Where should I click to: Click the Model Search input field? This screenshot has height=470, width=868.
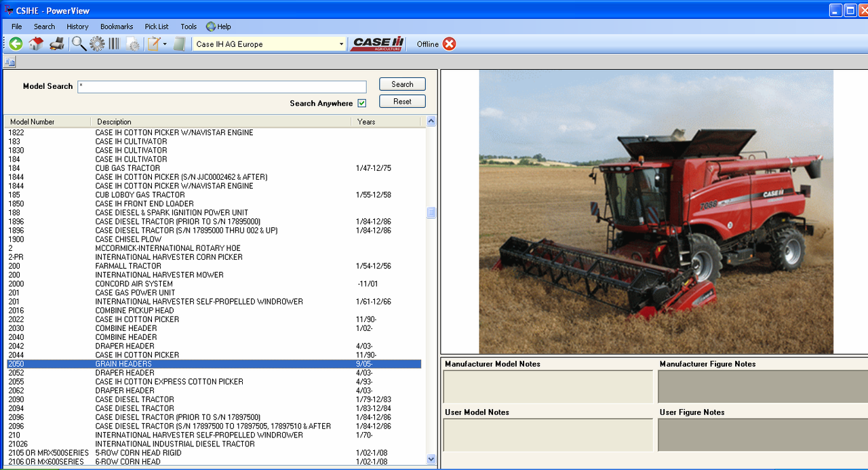coord(222,86)
